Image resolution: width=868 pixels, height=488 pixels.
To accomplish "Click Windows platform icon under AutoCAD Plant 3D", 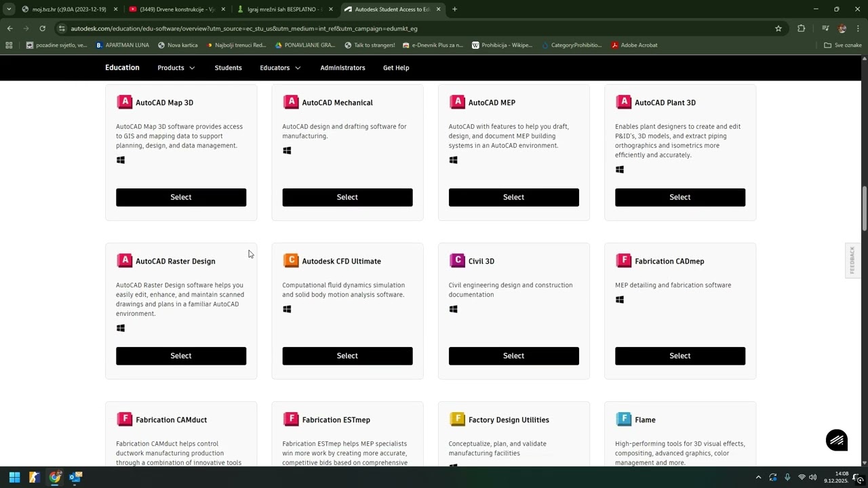I will 620,170.
